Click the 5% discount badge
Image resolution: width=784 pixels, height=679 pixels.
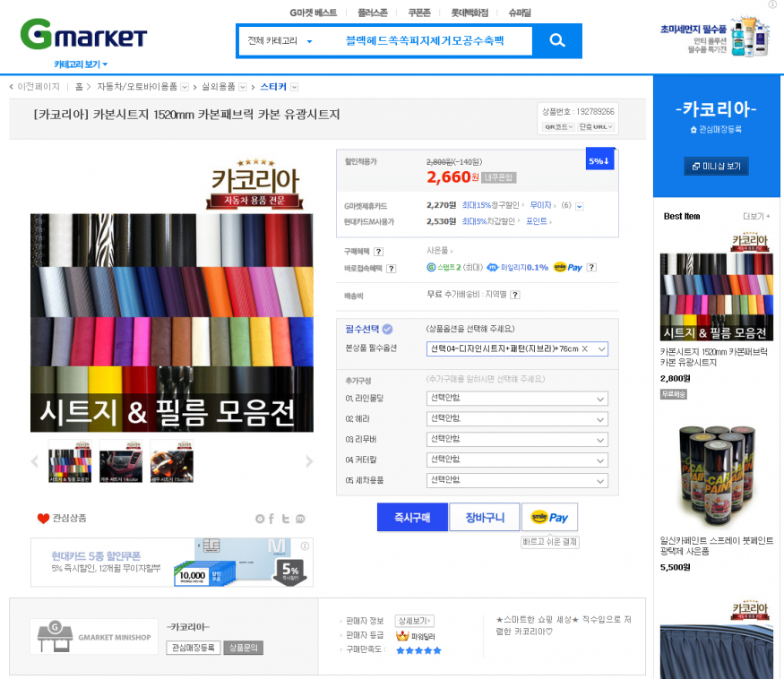[x=599, y=160]
